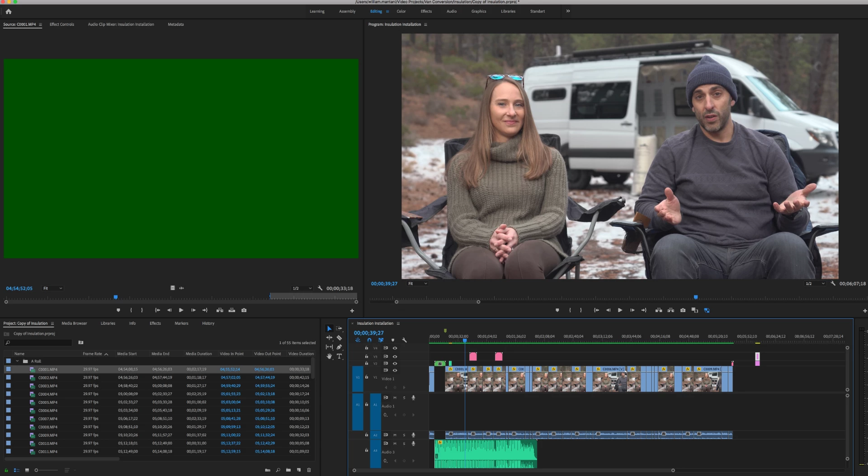Image resolution: width=868 pixels, height=476 pixels.
Task: Play the Program monitor sequence
Action: tap(620, 310)
